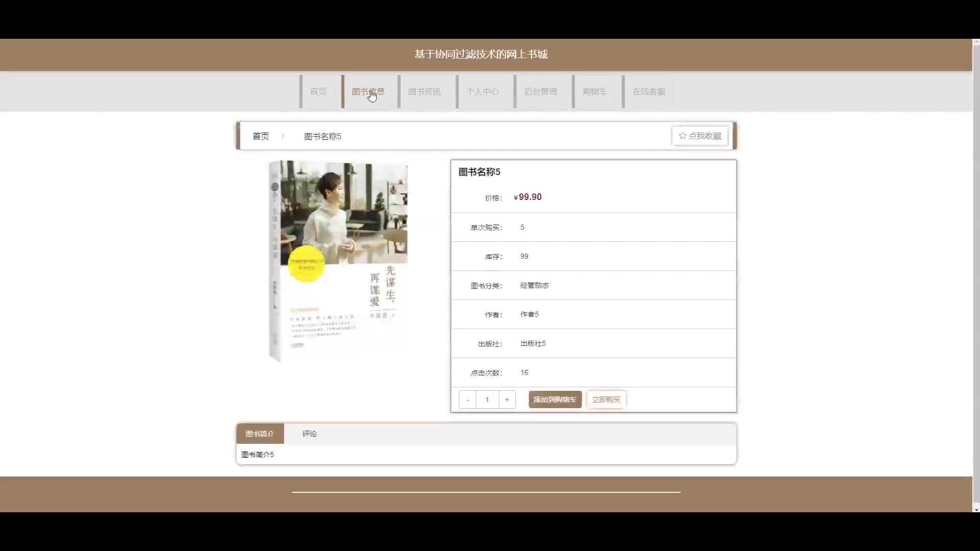Open the 首页 navigation tab

(318, 92)
